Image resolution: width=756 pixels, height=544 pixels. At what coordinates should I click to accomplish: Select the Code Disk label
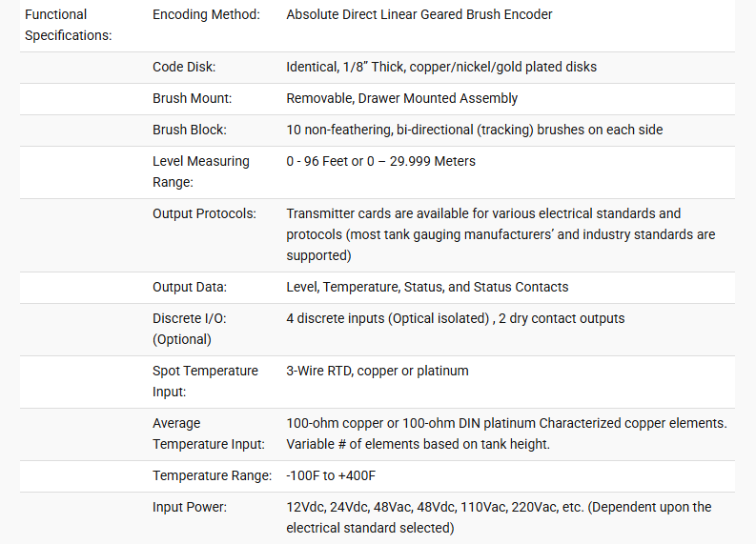pyautogui.click(x=184, y=67)
